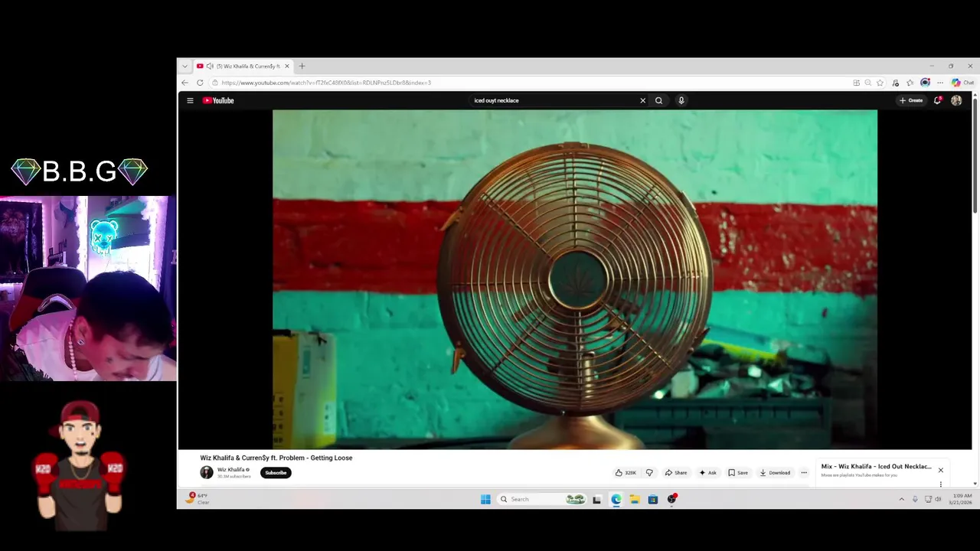
Task: Open the YouTube account avatar menu
Action: click(x=956, y=100)
